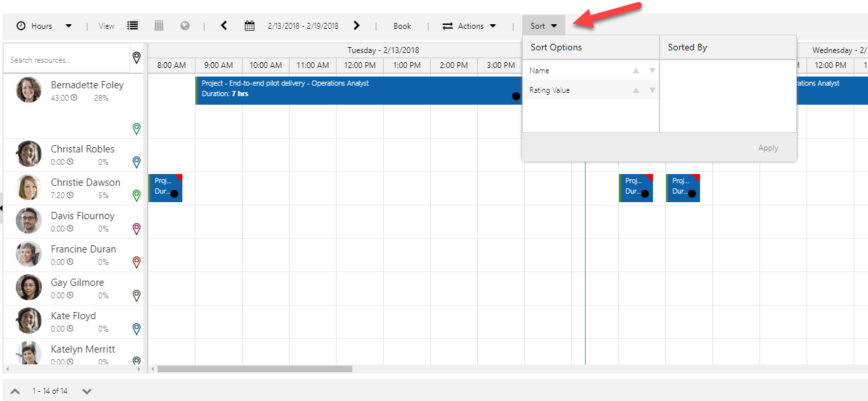Sort Name ascending with up arrow
This screenshot has width=868, height=401.
[636, 71]
